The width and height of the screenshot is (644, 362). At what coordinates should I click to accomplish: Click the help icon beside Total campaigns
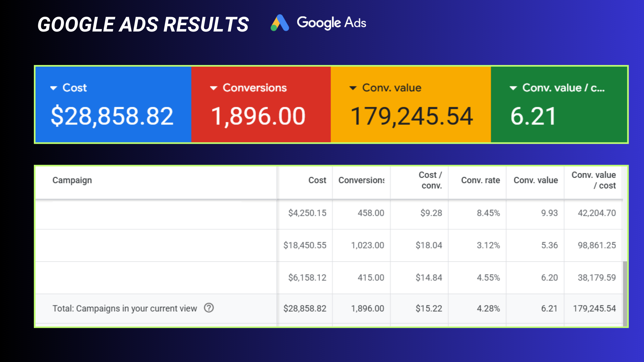209,308
